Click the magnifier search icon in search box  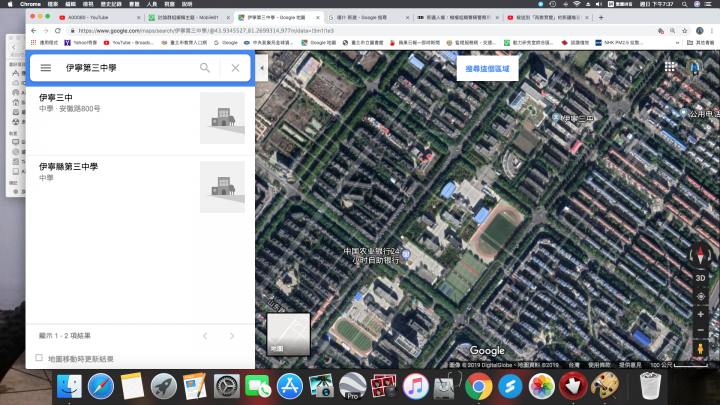(x=205, y=68)
